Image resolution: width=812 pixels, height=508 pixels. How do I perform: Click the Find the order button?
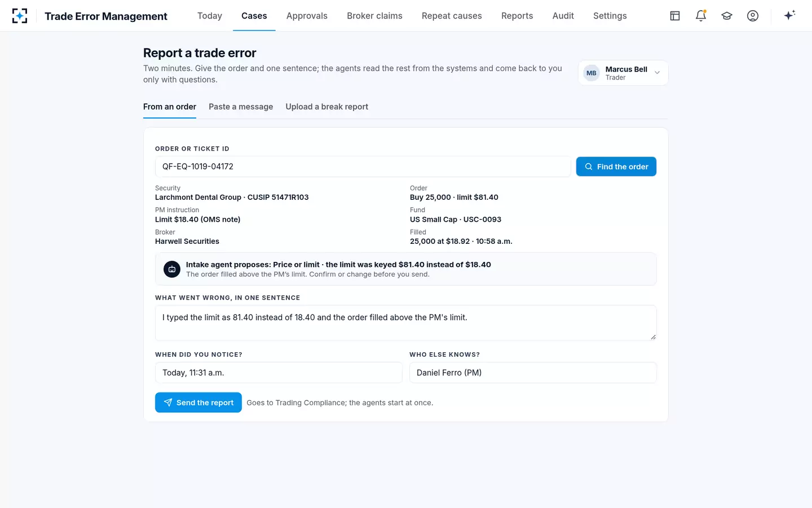click(x=616, y=167)
